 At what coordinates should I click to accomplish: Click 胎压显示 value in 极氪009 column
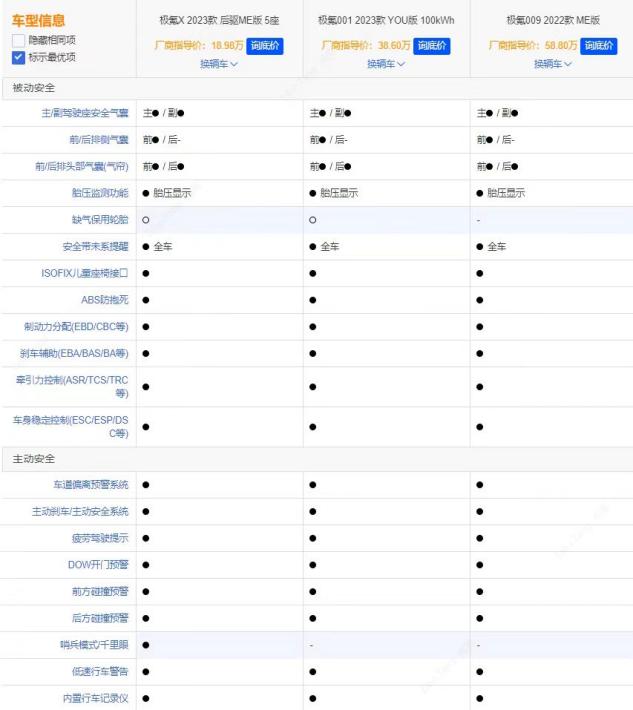point(506,193)
